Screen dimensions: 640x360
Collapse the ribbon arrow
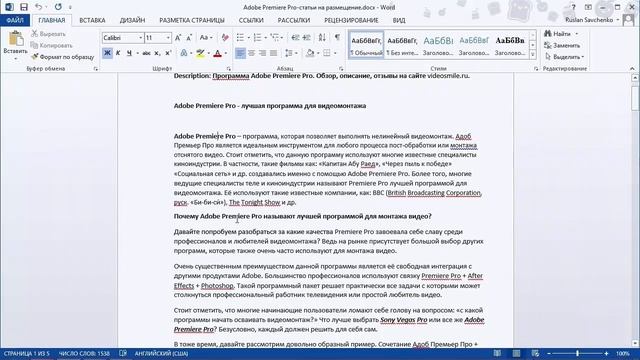click(x=632, y=69)
